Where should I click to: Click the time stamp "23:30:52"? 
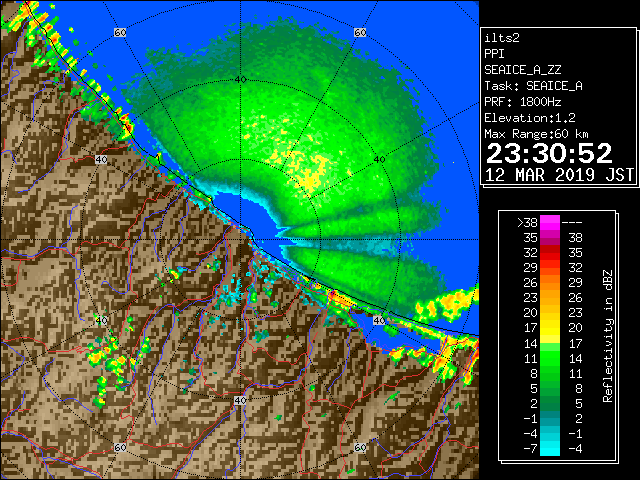click(x=549, y=153)
